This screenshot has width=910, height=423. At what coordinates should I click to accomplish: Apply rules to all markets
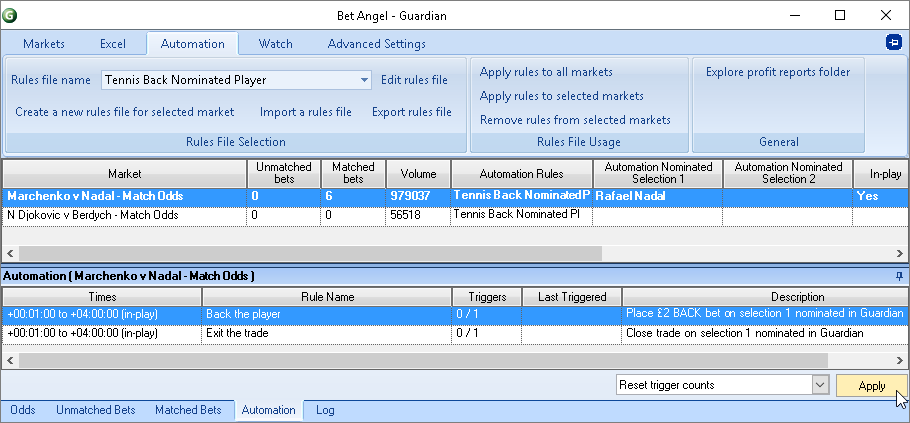pos(546,72)
